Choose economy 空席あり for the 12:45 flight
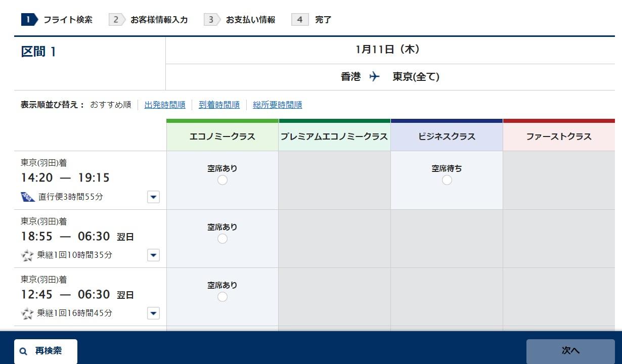 pos(223,297)
